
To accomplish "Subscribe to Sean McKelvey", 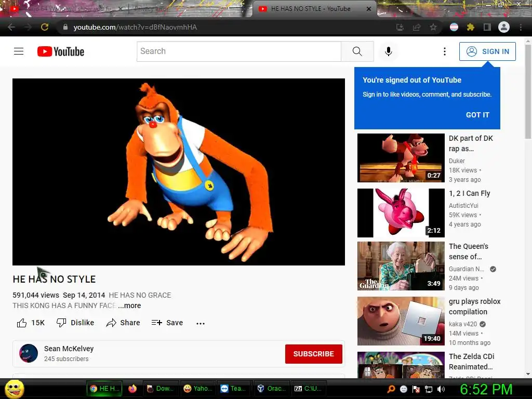I will click(313, 354).
